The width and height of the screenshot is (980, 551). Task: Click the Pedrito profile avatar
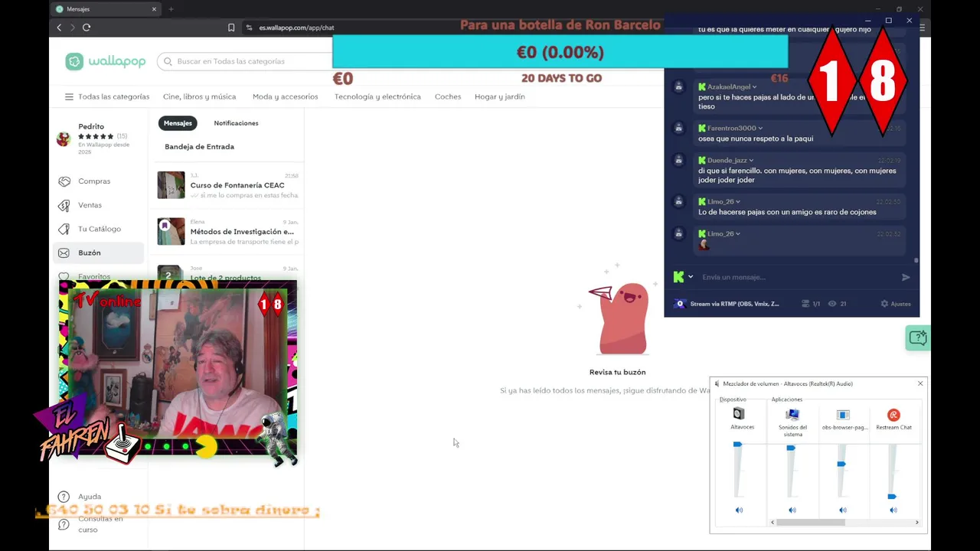tap(64, 139)
